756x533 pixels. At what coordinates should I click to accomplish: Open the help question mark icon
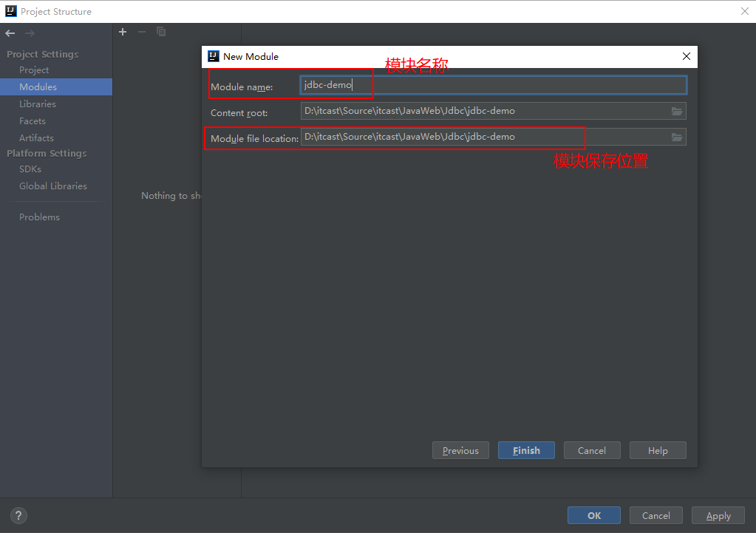[x=19, y=516]
